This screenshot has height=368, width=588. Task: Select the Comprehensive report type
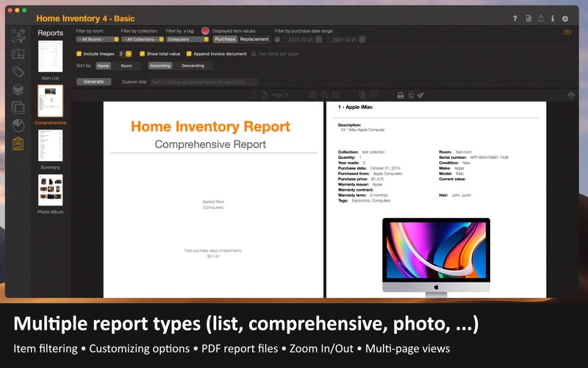(x=50, y=101)
